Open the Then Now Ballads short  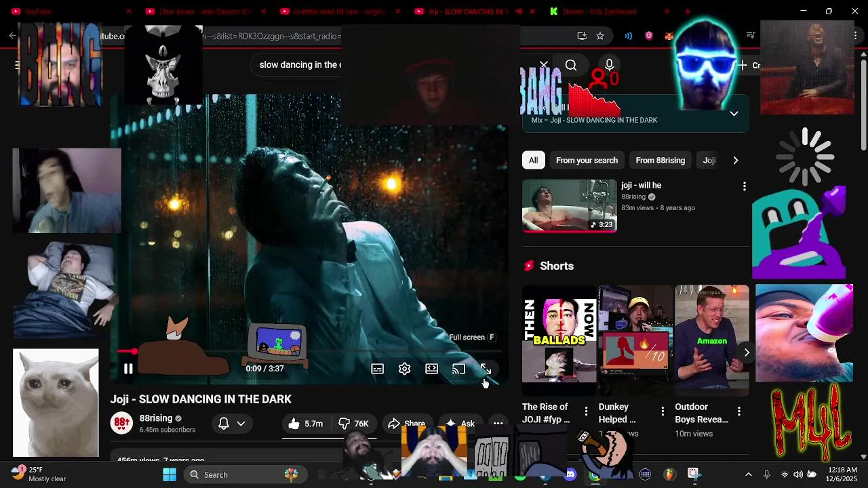[559, 340]
